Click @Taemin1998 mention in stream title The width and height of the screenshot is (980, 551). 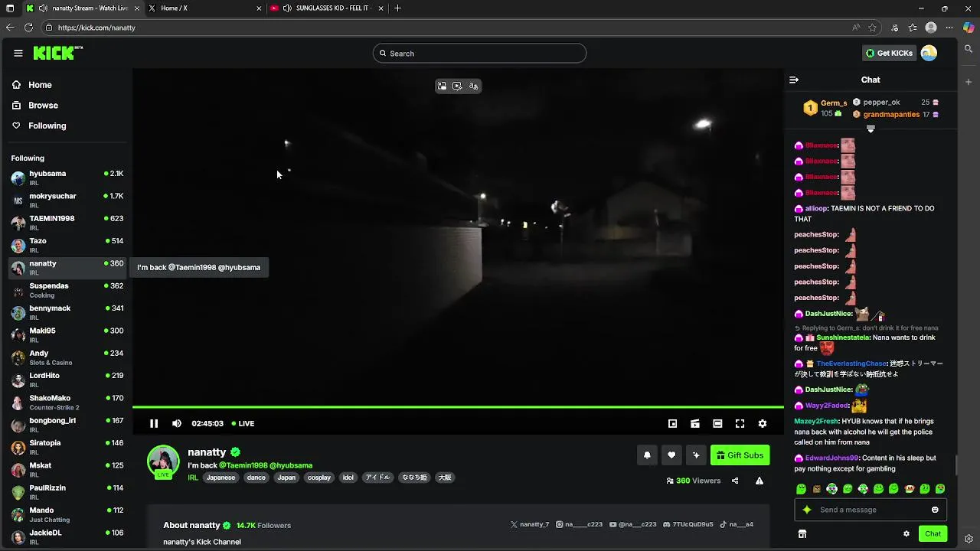(x=243, y=465)
